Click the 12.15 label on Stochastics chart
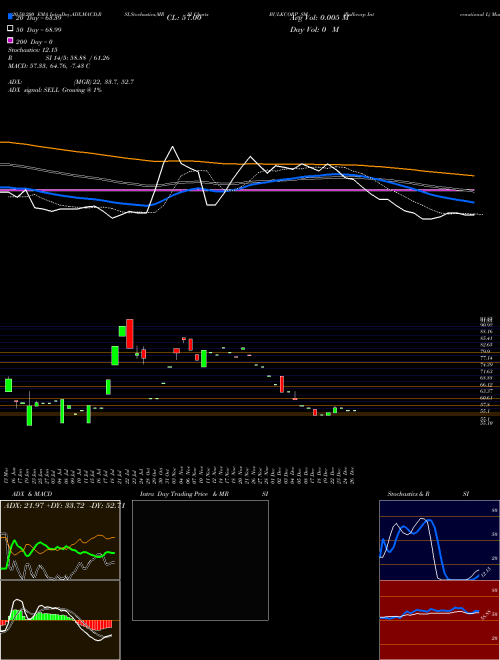Viewport: 500px width, 660px height. [485, 572]
